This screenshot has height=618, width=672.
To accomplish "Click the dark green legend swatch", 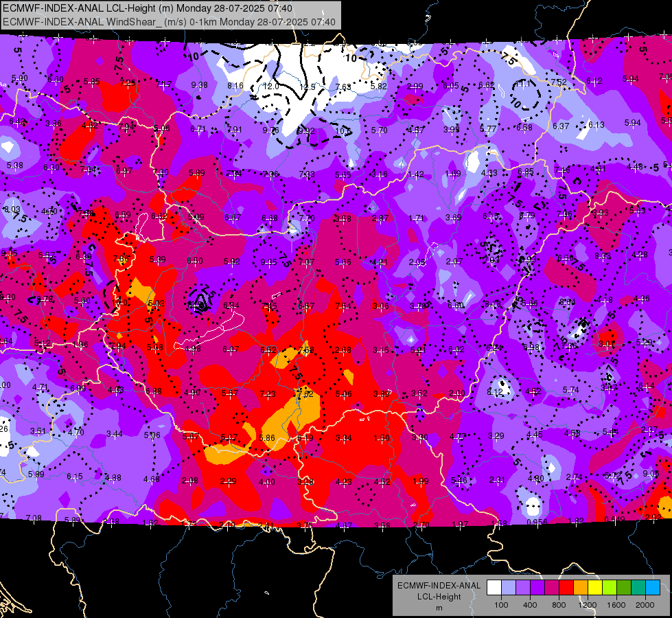I will tap(624, 588).
